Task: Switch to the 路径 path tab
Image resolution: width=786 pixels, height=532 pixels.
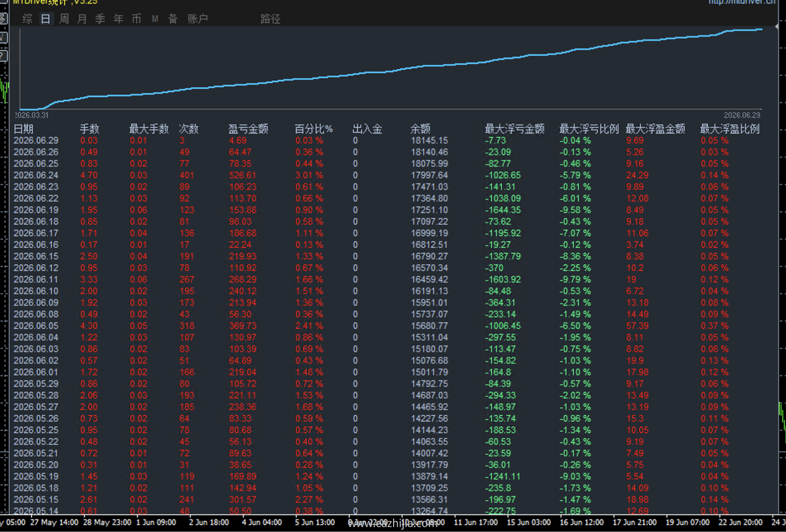Action: 270,19
